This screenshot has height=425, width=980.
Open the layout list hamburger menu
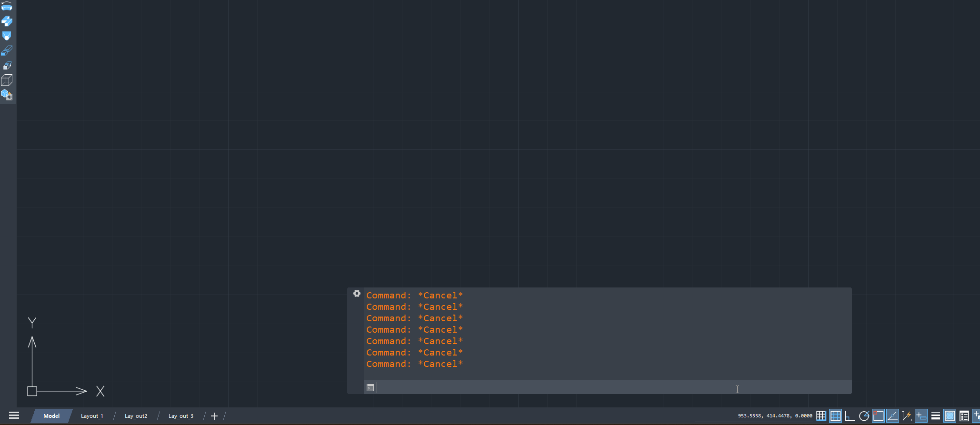[x=14, y=415]
